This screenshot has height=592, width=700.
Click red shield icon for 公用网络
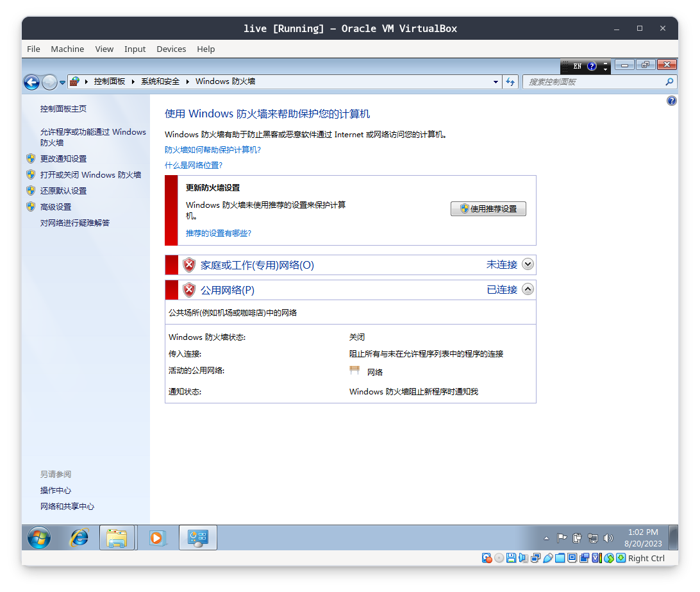(x=189, y=290)
